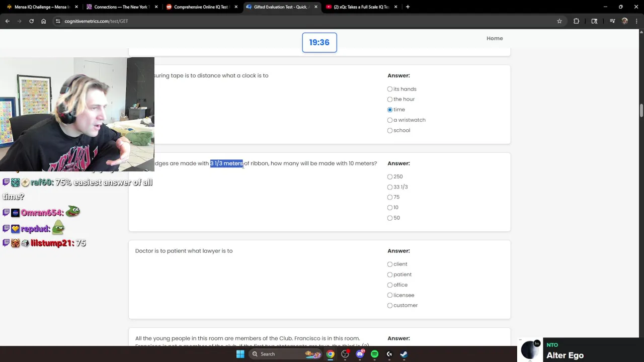
Task: Open Steam from the taskbar
Action: pos(404,354)
